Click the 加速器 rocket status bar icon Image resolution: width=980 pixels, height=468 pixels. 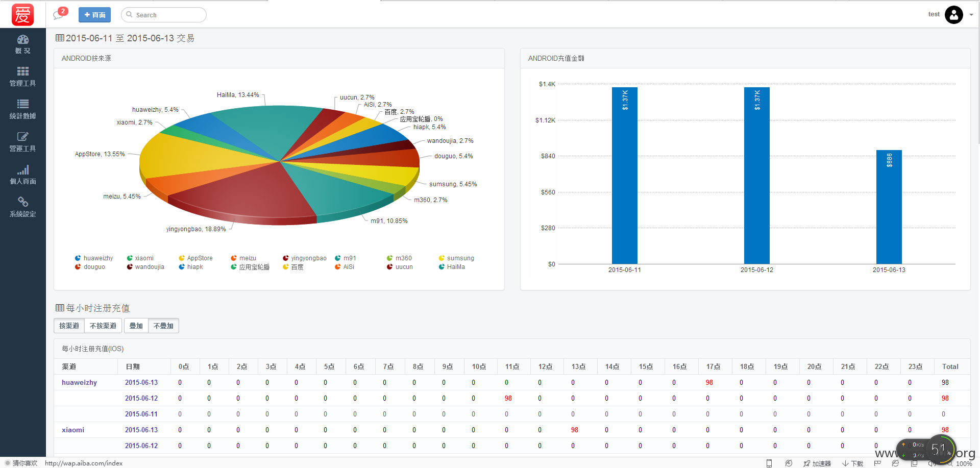coord(806,463)
